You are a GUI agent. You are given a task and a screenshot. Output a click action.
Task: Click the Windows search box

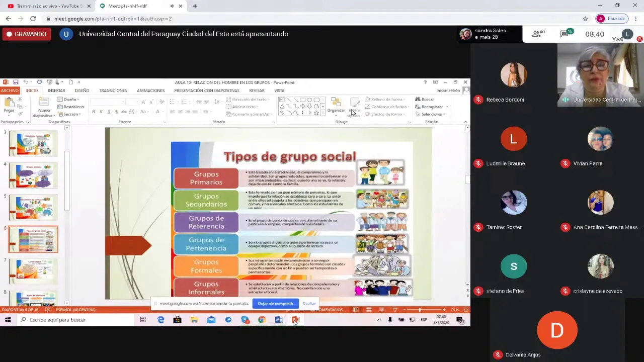tap(75, 320)
